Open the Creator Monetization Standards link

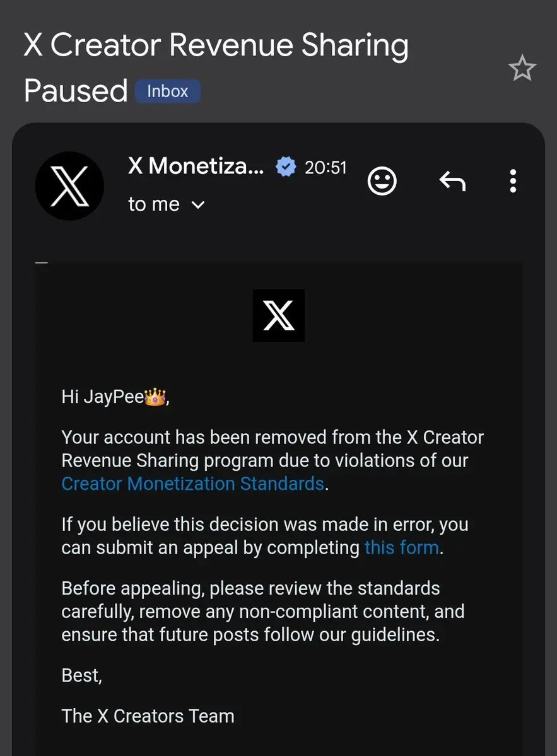click(x=193, y=484)
